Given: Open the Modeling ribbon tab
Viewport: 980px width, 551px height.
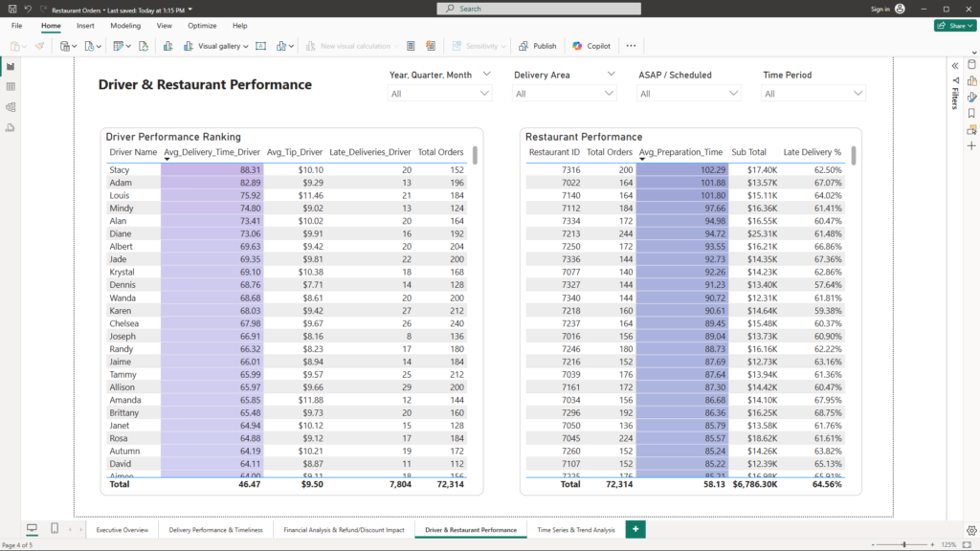Looking at the screenshot, I should 125,26.
